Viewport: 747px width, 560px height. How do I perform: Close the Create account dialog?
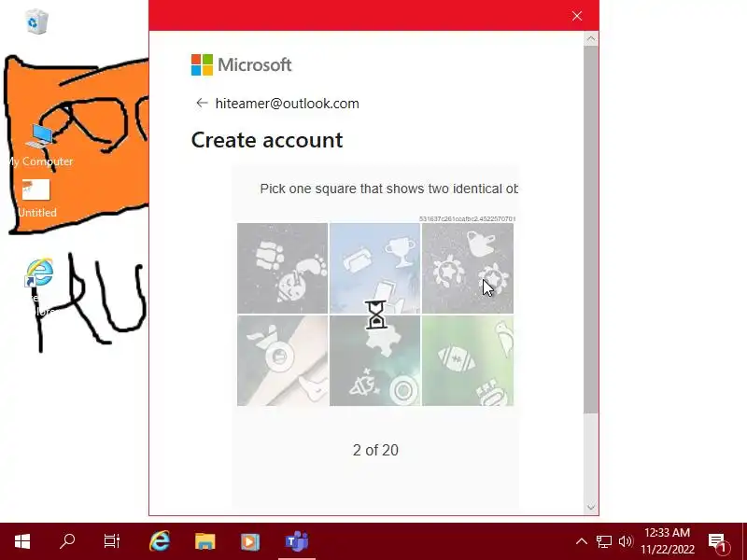(577, 16)
